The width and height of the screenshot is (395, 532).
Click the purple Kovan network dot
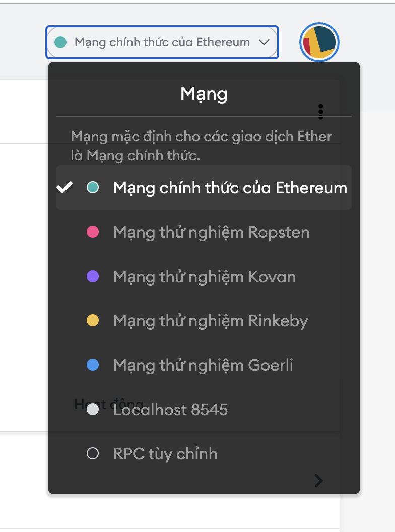(93, 277)
